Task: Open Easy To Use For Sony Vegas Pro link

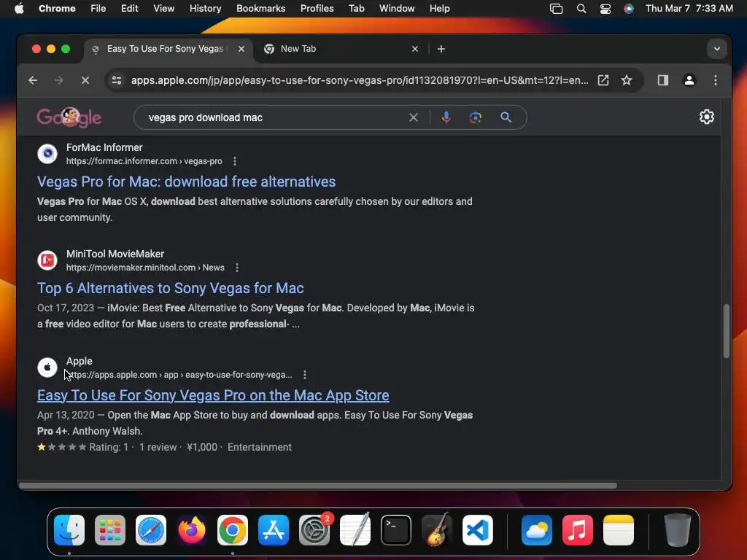Action: (213, 395)
